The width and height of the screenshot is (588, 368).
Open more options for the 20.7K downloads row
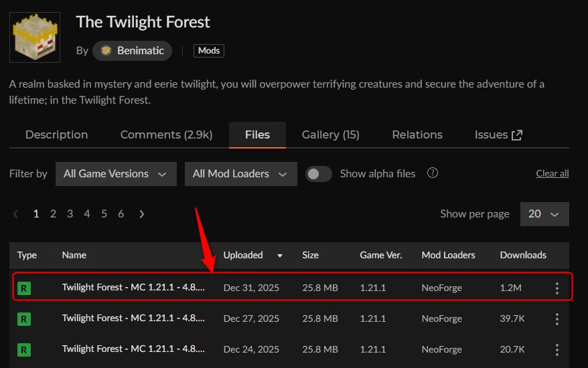pos(557,350)
